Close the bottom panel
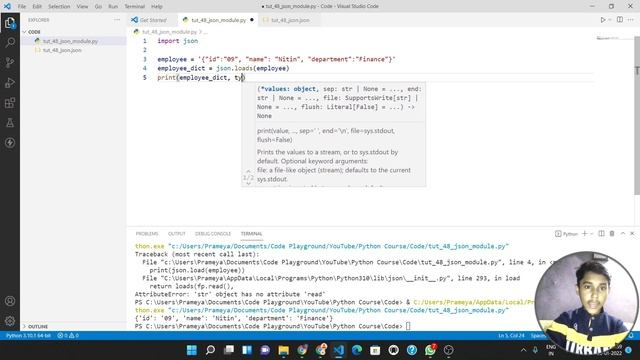The width and height of the screenshot is (640, 360). [632, 233]
